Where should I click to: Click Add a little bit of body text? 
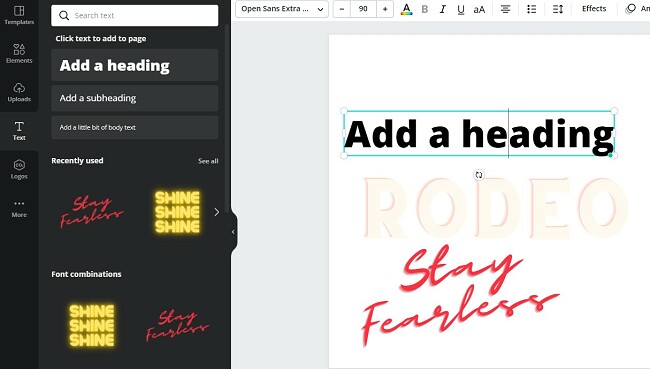coord(135,127)
